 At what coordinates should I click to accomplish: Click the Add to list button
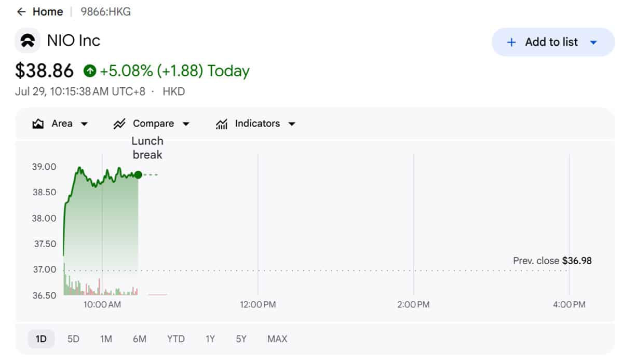click(553, 42)
